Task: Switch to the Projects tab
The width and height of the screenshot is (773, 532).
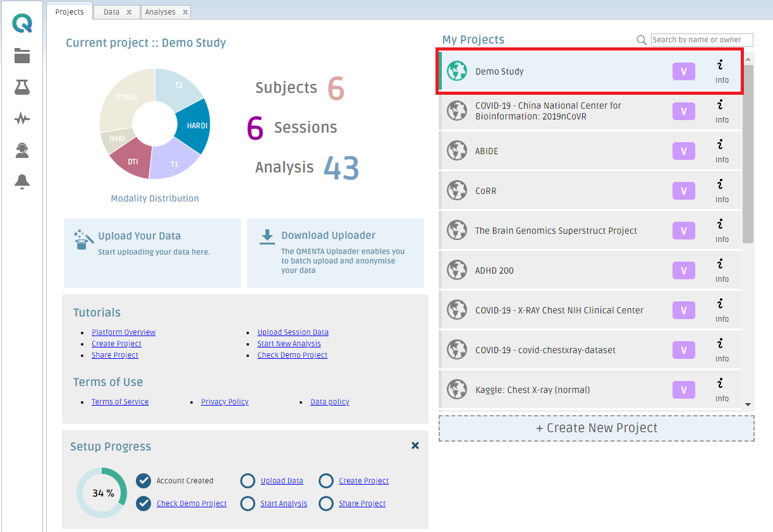Action: tap(70, 12)
